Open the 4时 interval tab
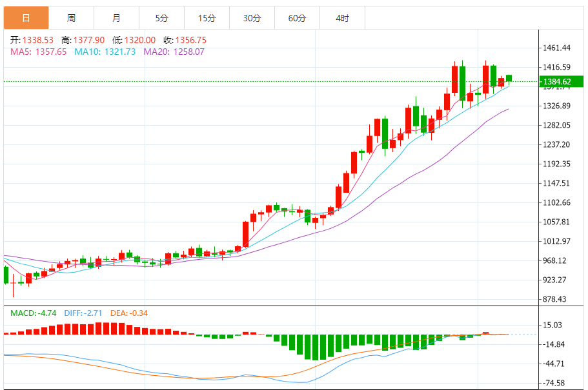 tap(342, 17)
